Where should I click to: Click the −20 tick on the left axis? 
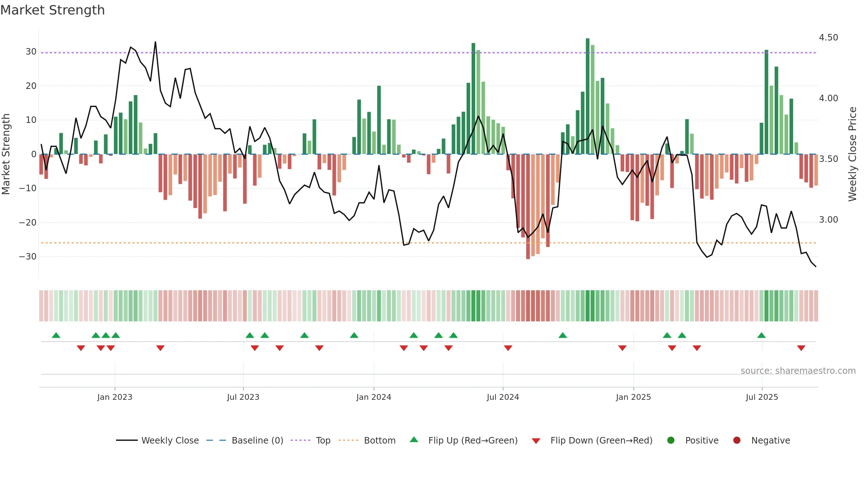[28, 223]
